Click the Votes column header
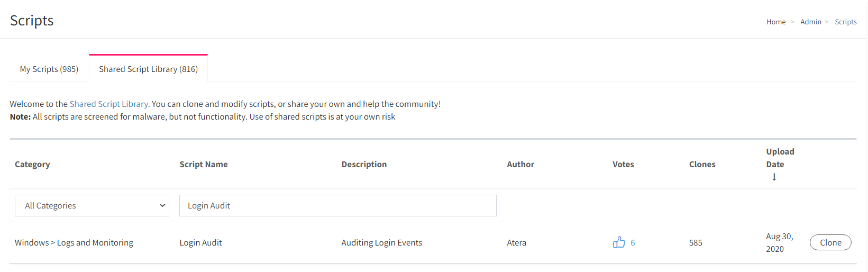 [623, 165]
